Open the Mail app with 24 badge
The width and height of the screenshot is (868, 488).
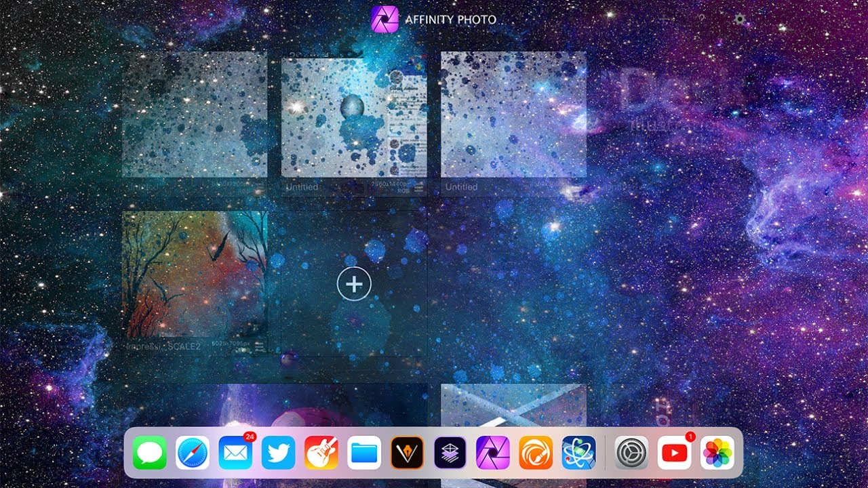(x=235, y=453)
